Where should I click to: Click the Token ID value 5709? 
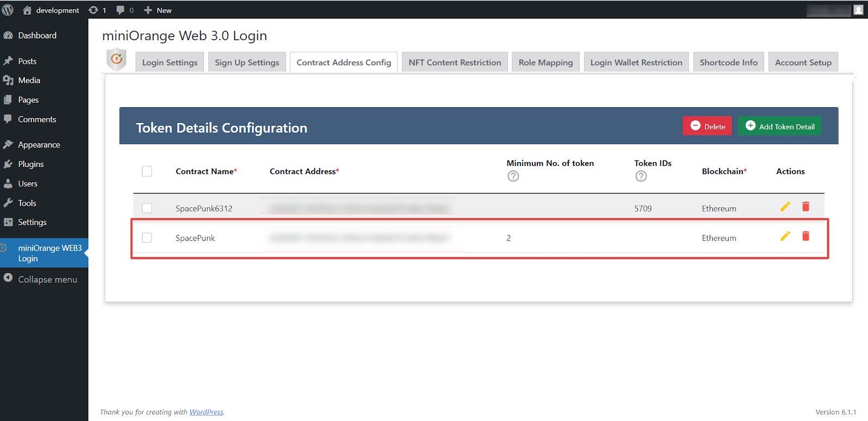643,208
